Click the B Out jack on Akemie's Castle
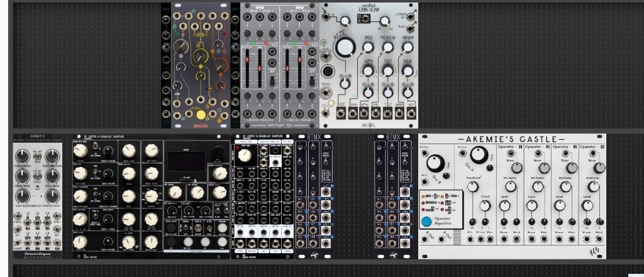Image resolution: width=644 pixels, height=277 pixels. click(x=425, y=239)
